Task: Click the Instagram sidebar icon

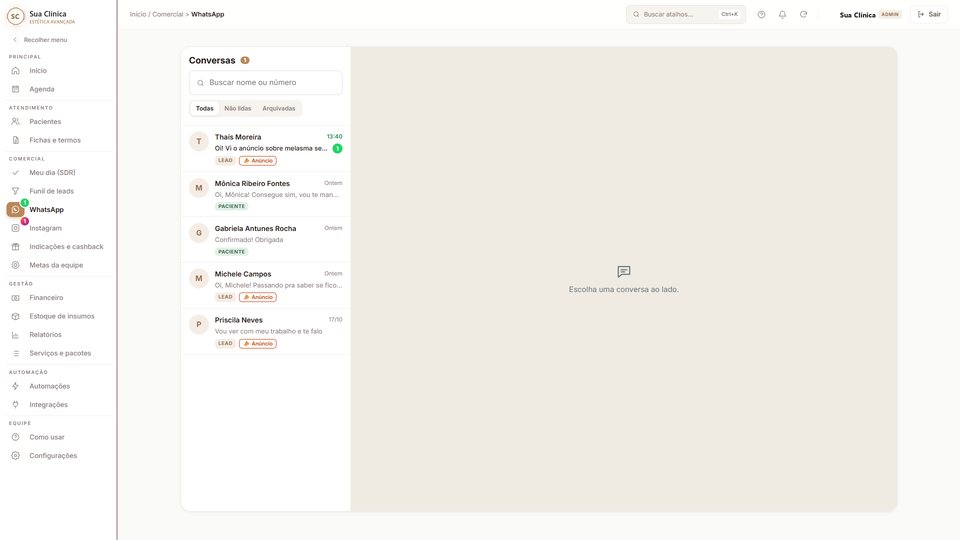Action: point(15,228)
